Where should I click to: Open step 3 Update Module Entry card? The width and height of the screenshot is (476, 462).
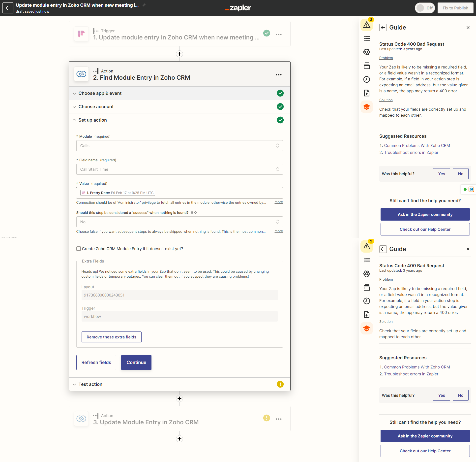pyautogui.click(x=179, y=419)
